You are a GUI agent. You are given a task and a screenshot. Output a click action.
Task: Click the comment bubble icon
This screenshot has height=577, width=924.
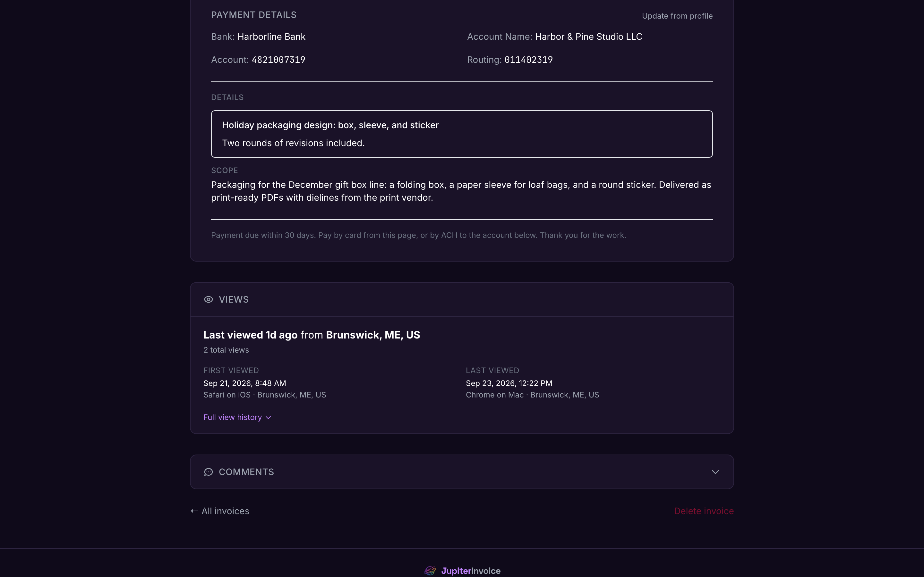pos(208,472)
